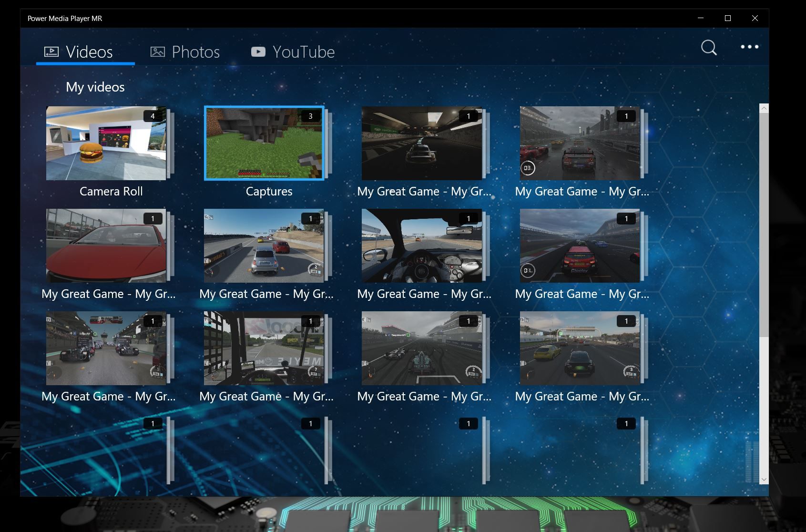The width and height of the screenshot is (806, 532).
Task: Play the red car My Great Game video
Action: [x=106, y=246]
